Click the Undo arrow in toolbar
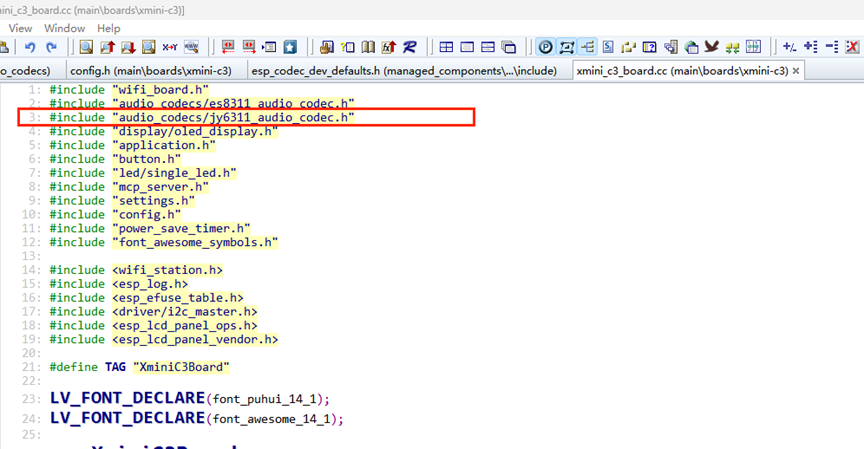 [30, 47]
